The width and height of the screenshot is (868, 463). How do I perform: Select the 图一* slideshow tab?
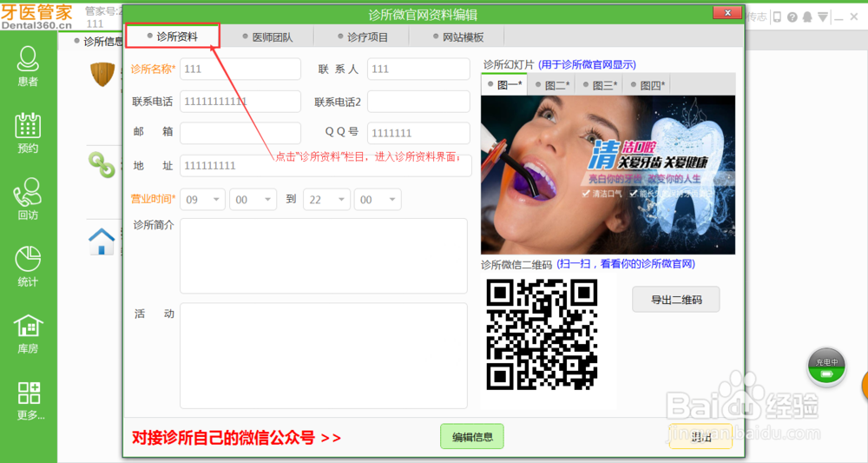coord(505,85)
